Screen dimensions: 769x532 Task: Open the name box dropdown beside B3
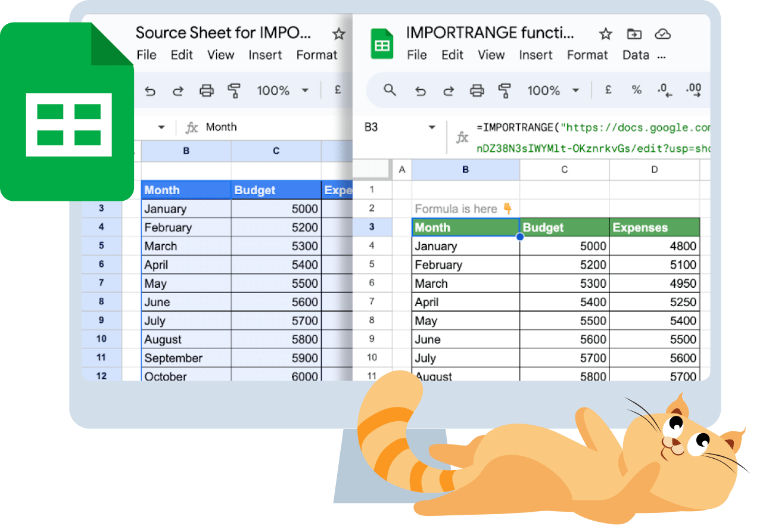pyautogui.click(x=432, y=127)
